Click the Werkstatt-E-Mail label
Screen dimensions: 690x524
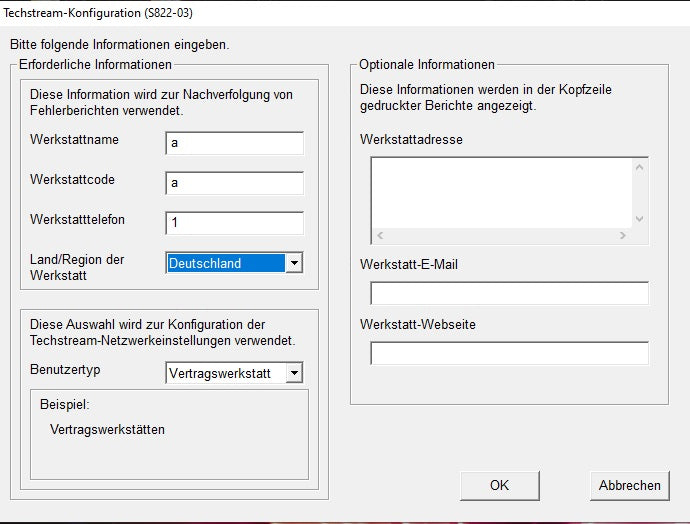coord(409,264)
